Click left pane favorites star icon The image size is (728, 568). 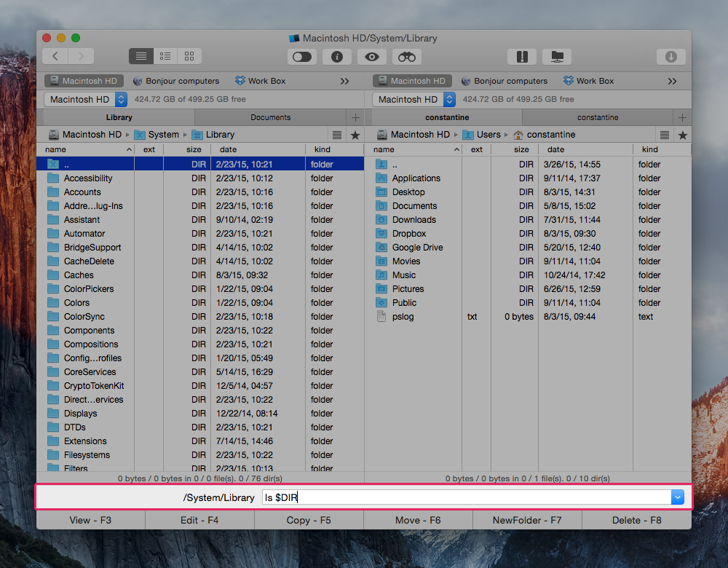point(355,135)
